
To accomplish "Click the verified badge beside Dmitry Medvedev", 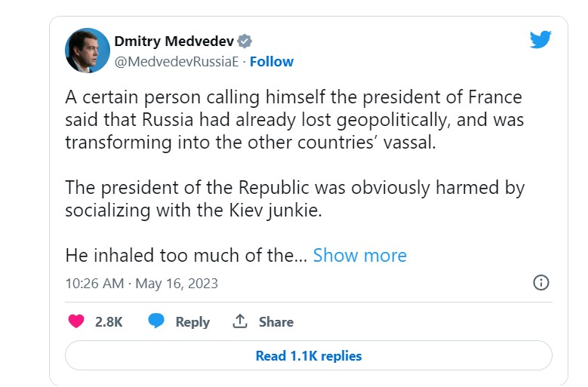I will pyautogui.click(x=245, y=41).
